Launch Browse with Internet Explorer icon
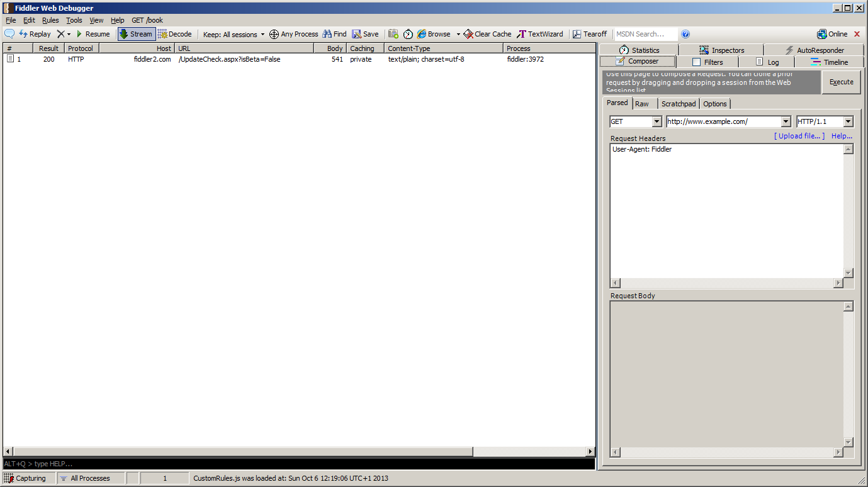Screen dimensions: 868x487 click(434, 34)
